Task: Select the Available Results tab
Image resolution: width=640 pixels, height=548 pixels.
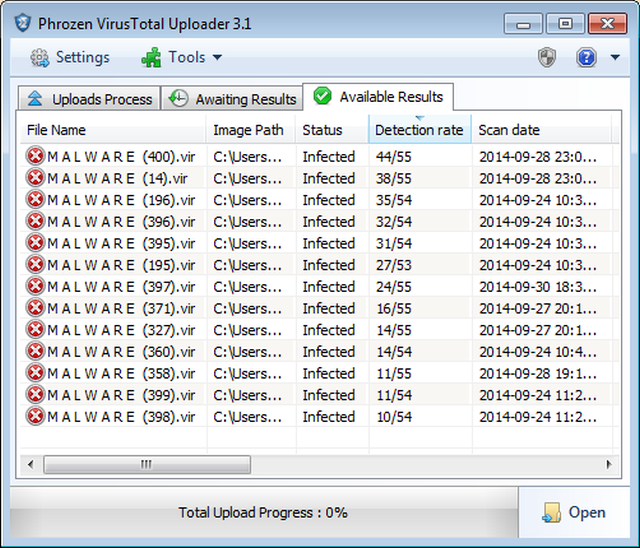Action: pos(378,97)
